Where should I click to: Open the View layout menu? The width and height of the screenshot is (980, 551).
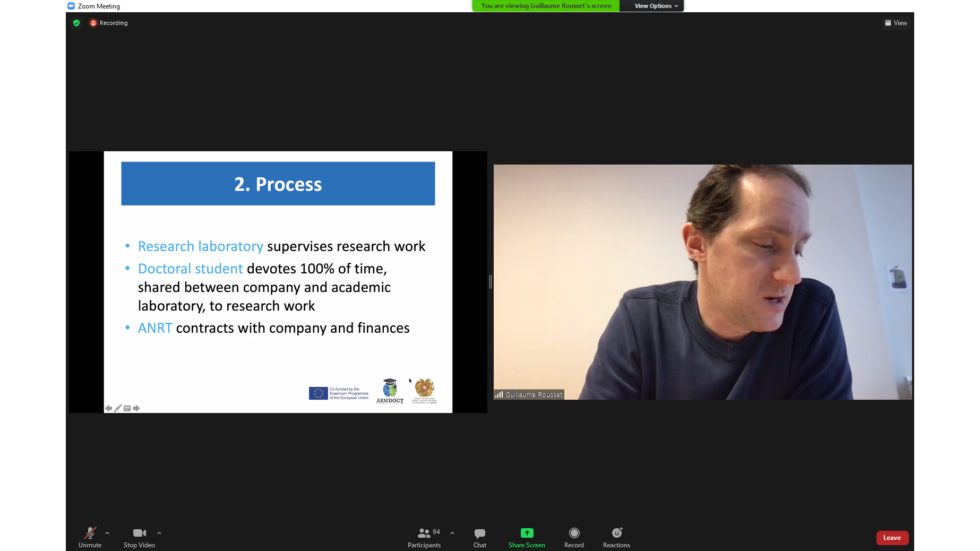pos(896,23)
